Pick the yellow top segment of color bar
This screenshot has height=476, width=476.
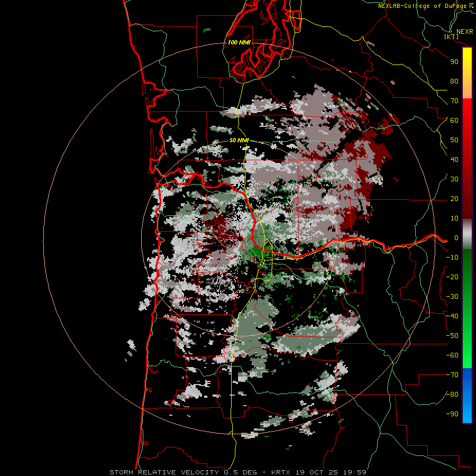467,73
